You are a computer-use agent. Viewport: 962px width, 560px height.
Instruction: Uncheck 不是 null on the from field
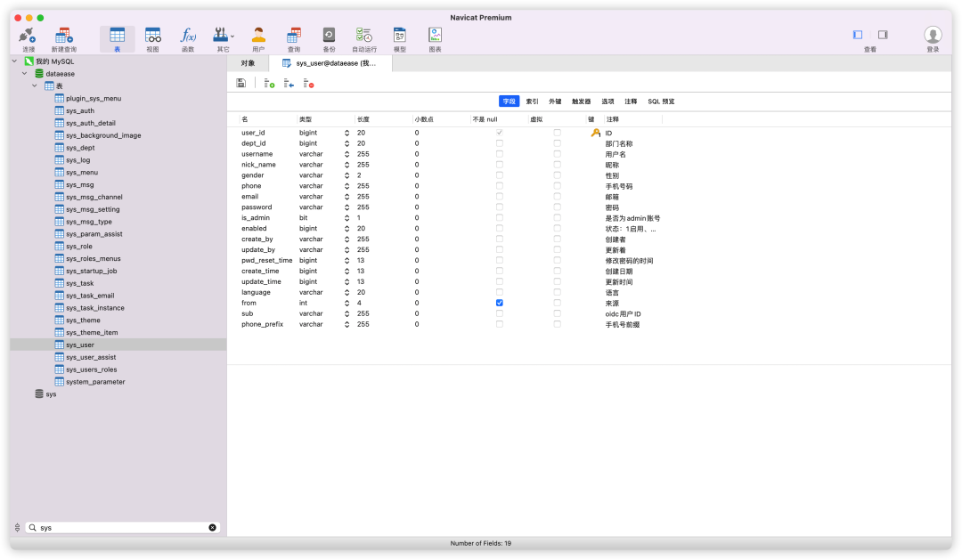[499, 303]
